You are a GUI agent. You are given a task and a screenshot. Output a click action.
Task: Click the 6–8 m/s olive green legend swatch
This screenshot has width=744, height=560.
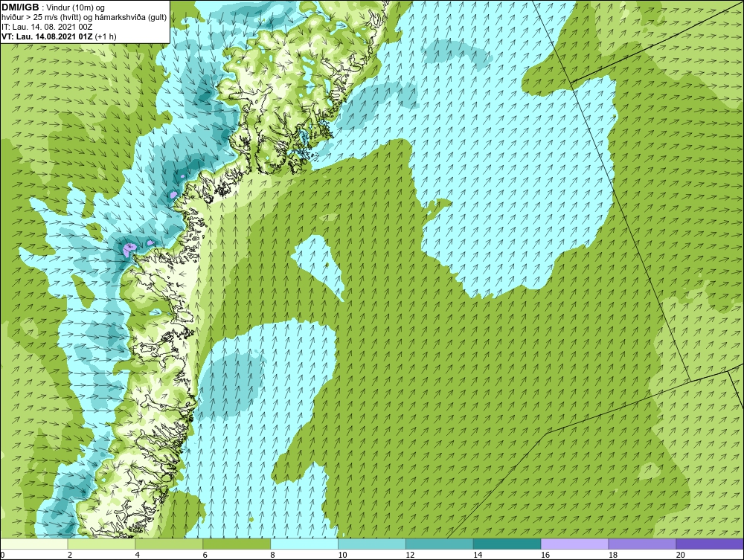click(237, 544)
